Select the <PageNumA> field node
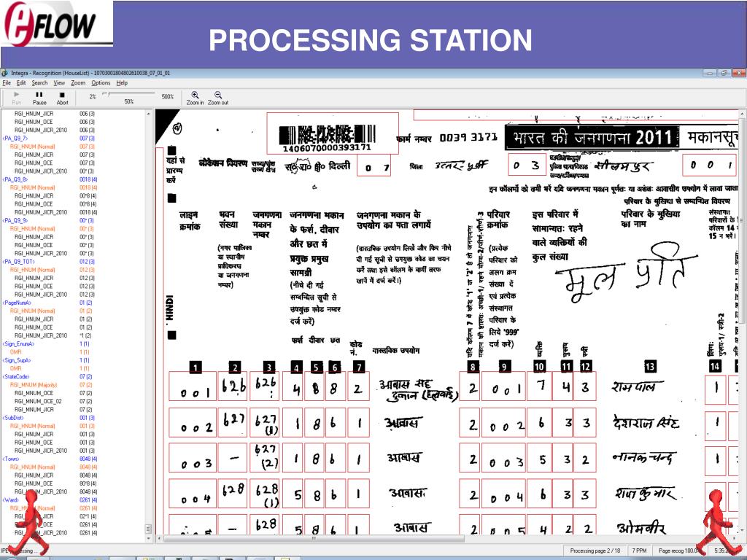The height and width of the screenshot is (560, 747). (17, 303)
